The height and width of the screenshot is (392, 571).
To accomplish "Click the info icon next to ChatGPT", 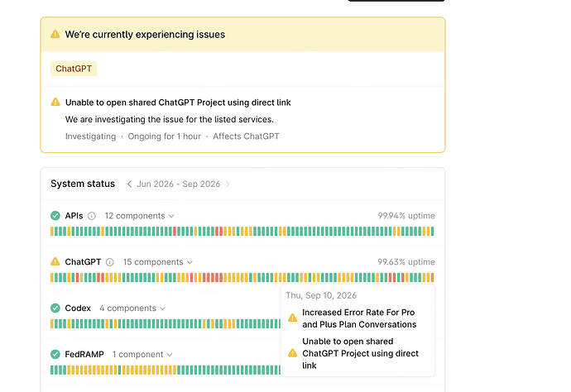I will (x=109, y=262).
